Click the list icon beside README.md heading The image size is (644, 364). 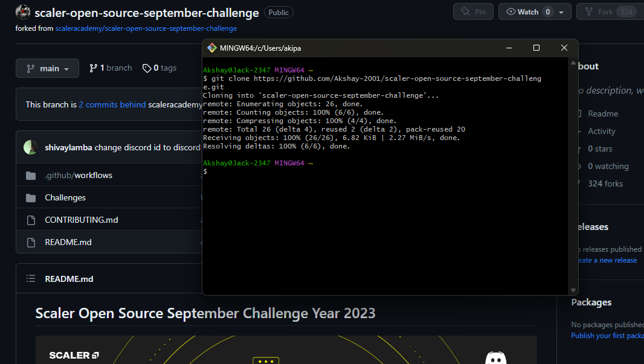tap(30, 278)
